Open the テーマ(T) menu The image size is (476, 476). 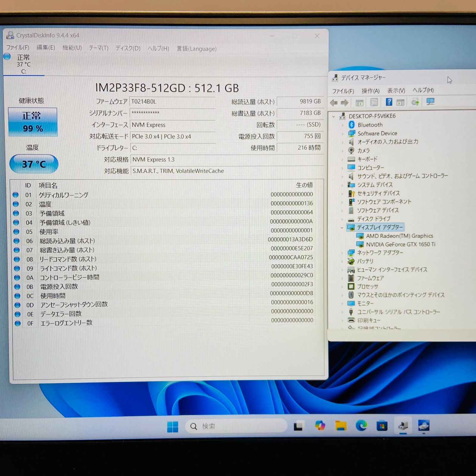(98, 48)
